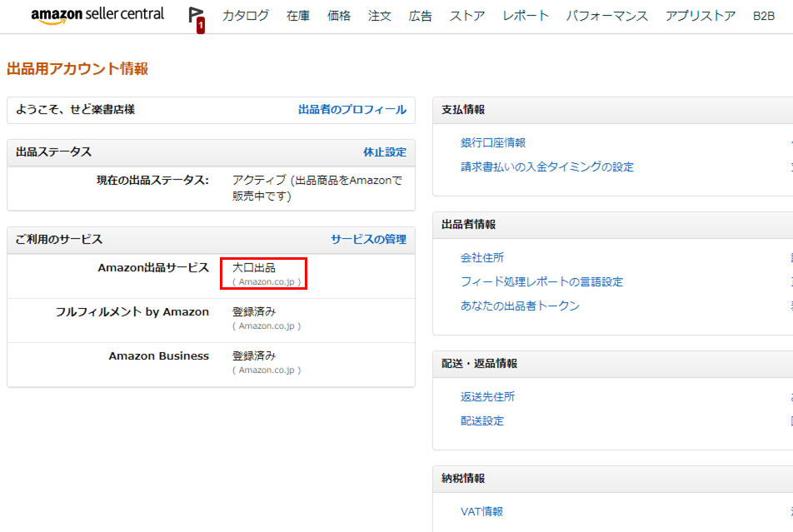Open the 広告 menu
Screen dimensions: 793x532
(421, 16)
